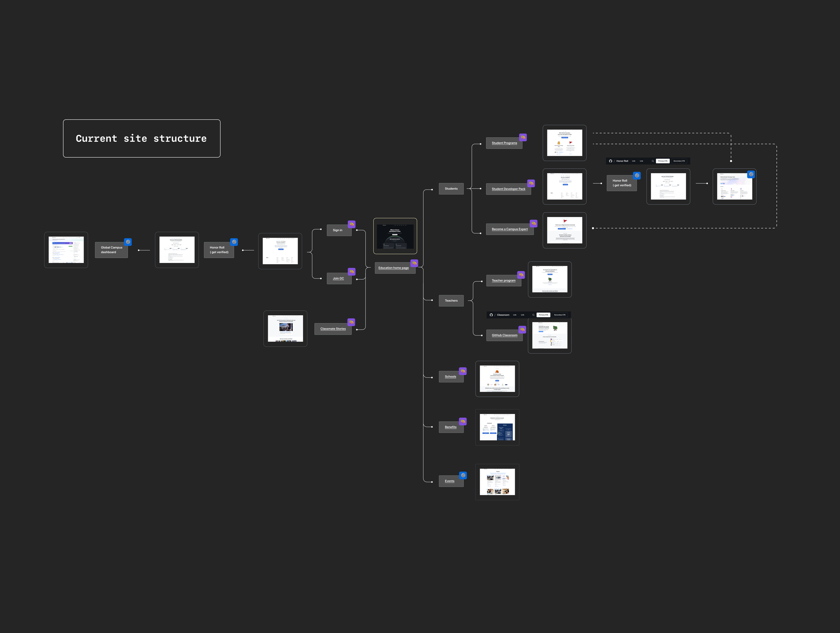Click the search icon in the Honor Roll nav bar
The height and width of the screenshot is (633, 840).
[x=653, y=161]
